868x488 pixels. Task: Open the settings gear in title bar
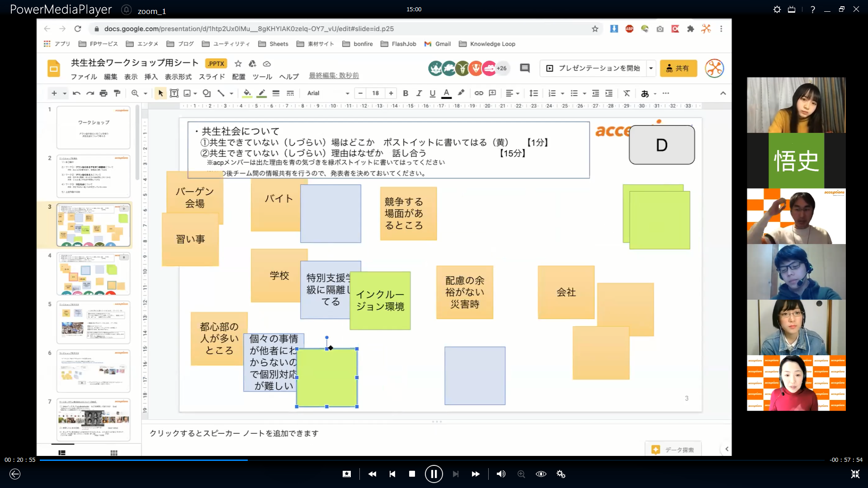pyautogui.click(x=777, y=9)
